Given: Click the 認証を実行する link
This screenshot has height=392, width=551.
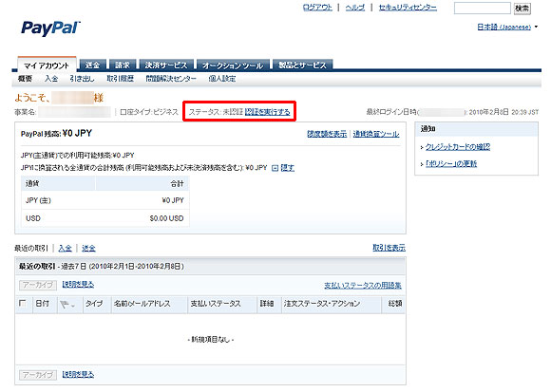Looking at the screenshot, I should tap(267, 112).
